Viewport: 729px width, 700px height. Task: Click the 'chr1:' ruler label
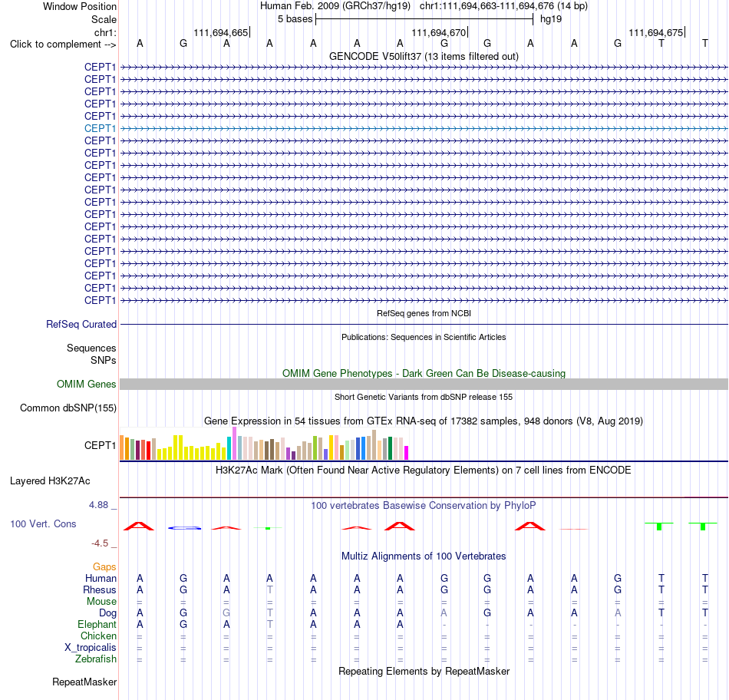click(x=105, y=32)
